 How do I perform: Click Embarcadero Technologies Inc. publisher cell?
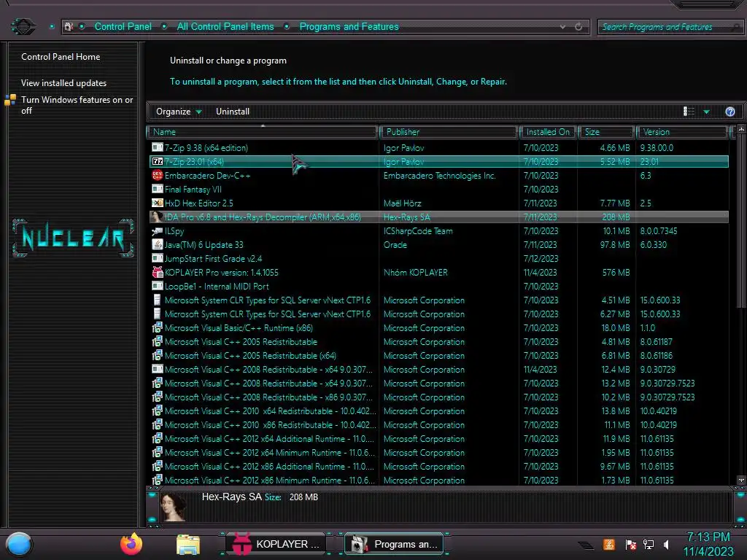pyautogui.click(x=440, y=175)
